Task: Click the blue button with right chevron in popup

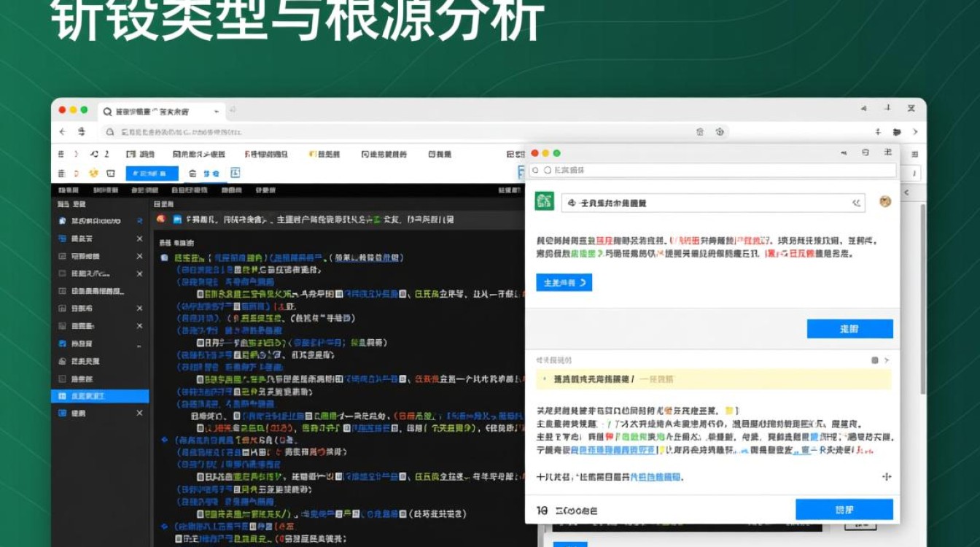Action: click(x=564, y=283)
